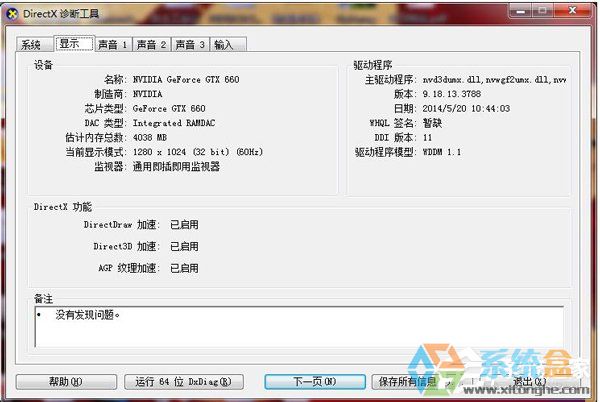The height and width of the screenshot is (402, 600).
Task: Click the 制造商 value NVIDIA
Action: [x=147, y=94]
